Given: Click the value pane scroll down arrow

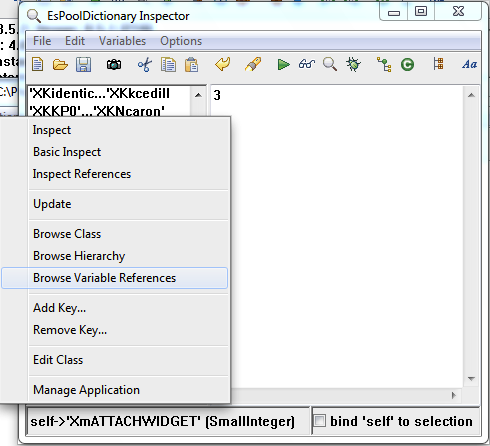Looking at the screenshot, I should pyautogui.click(x=471, y=379).
